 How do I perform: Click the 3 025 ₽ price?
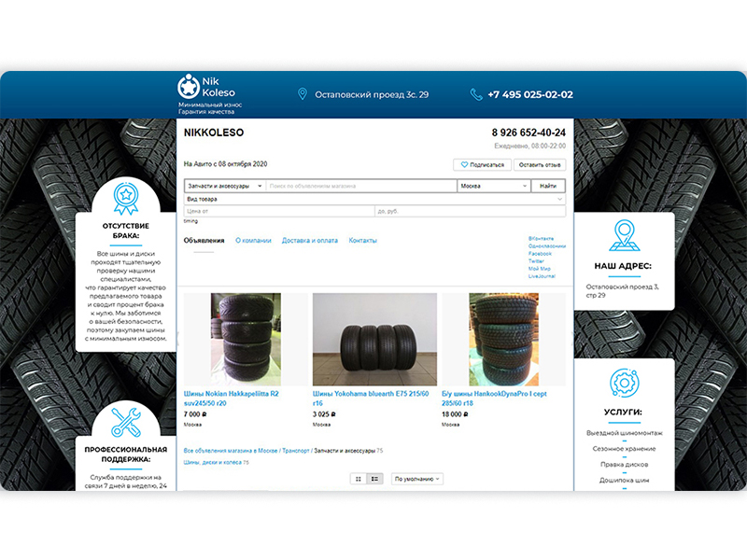click(x=324, y=414)
